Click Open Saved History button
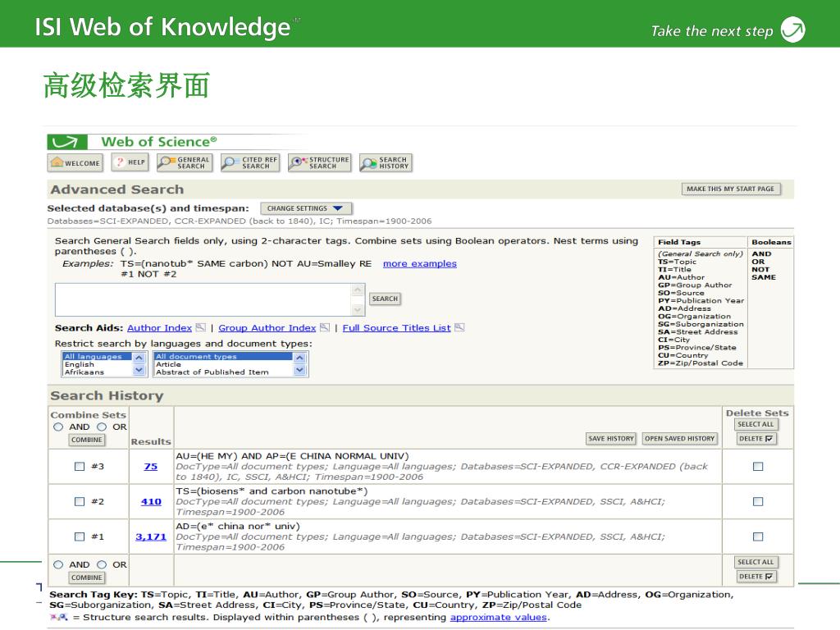Image resolution: width=840 pixels, height=630 pixels. tap(679, 439)
